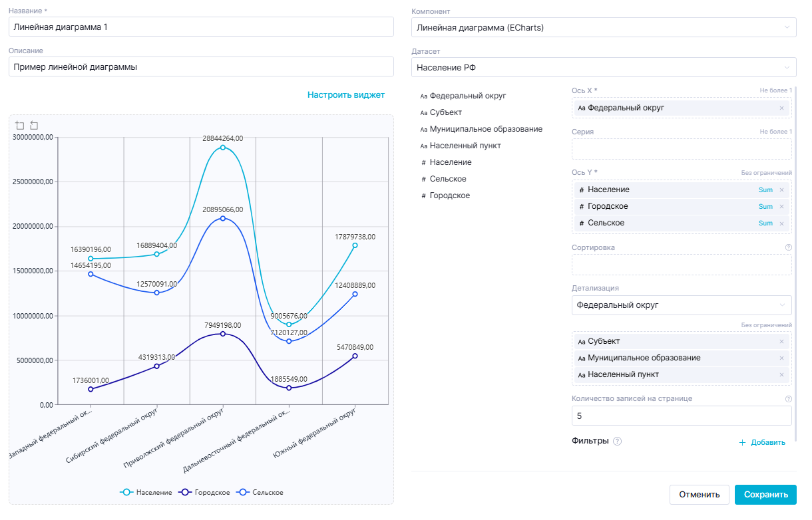This screenshot has height=520, width=812.
Task: Click the help icon next to Сортировка
Action: [788, 247]
